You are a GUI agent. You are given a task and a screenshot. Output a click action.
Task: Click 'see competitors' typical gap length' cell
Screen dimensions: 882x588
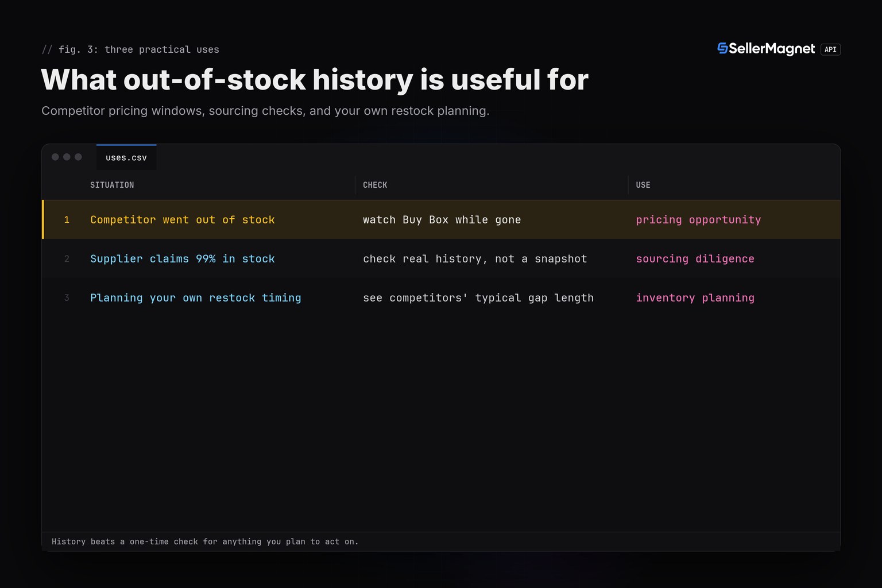[478, 298]
